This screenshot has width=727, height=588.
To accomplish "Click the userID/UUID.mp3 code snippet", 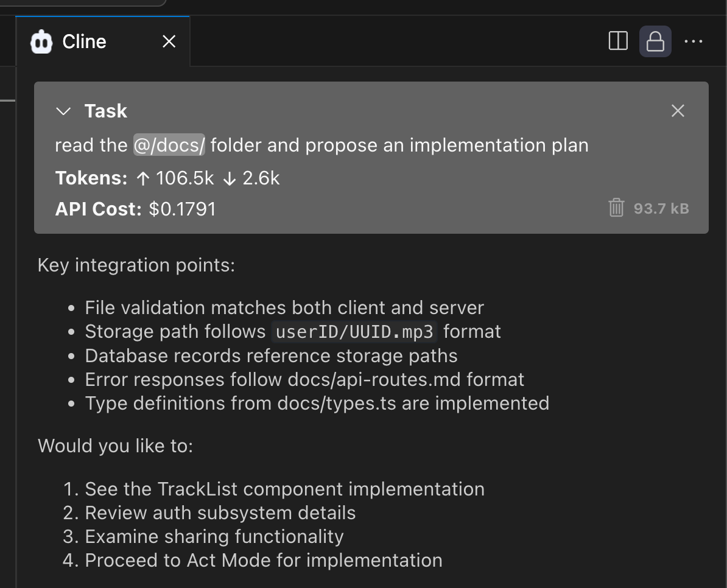I will [354, 332].
